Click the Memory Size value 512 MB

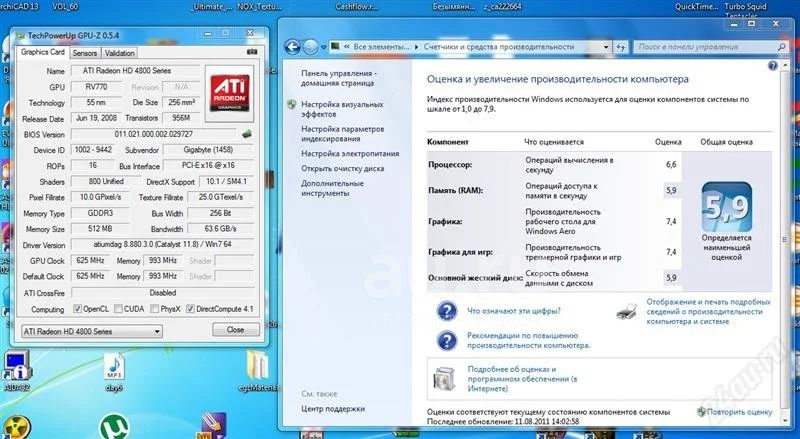(x=100, y=229)
